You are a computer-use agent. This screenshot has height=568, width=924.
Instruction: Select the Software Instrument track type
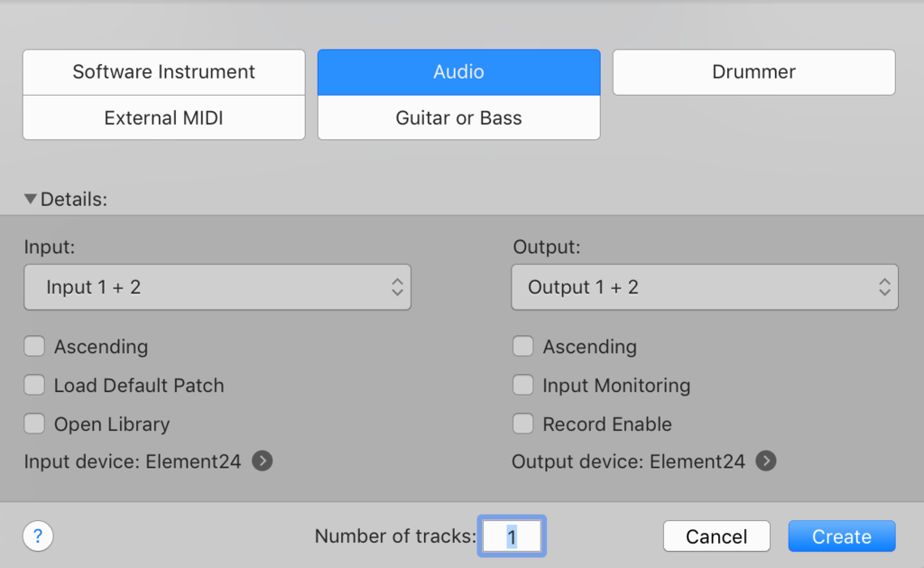(x=164, y=72)
